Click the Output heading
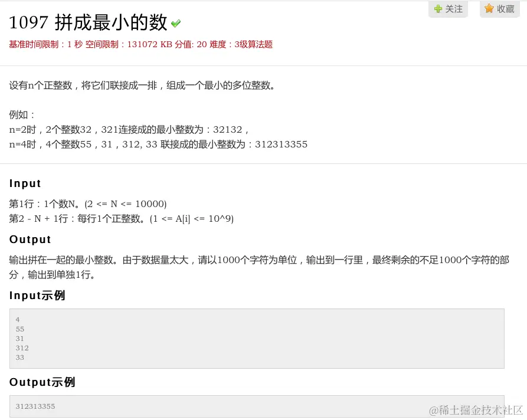527x420 pixels. click(x=30, y=239)
